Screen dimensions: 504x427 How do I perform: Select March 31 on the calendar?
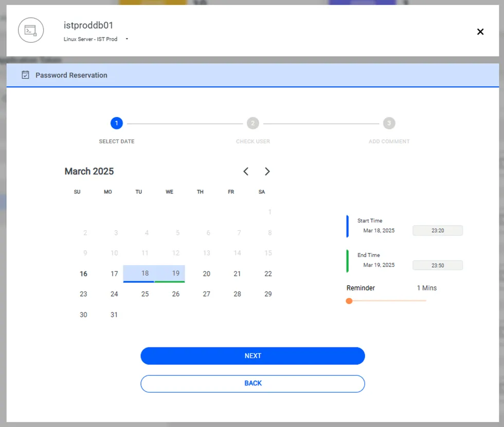[x=114, y=314]
